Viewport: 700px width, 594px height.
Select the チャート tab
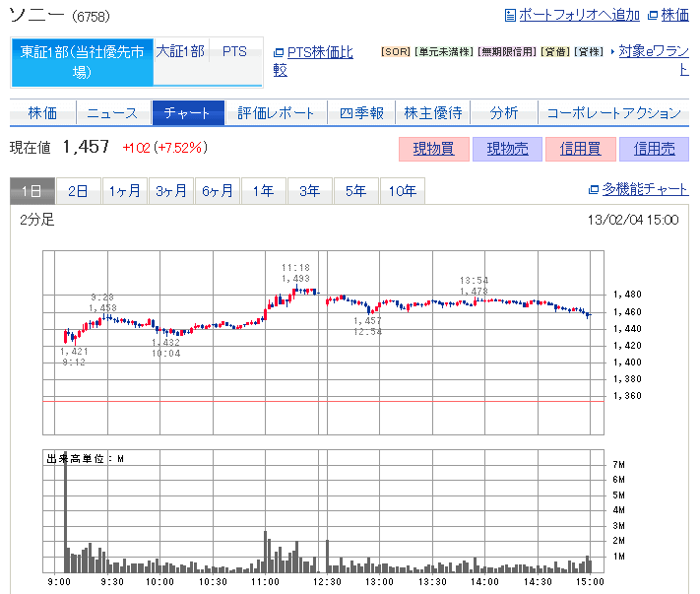[187, 113]
